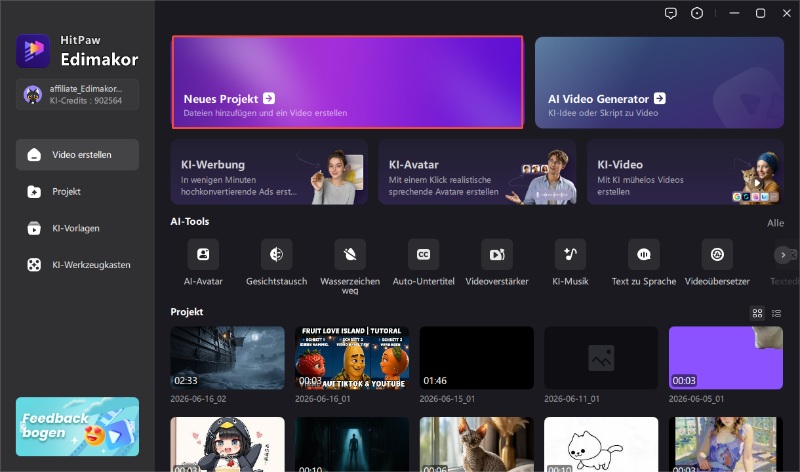Click the project name 2026-06-15_01
Viewport: 800px width, 472px height.
447,399
